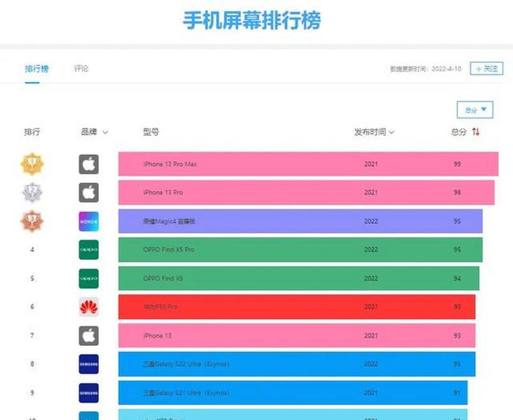The image size is (513, 420).
Task: Open the iPhone 13 Pro entry
Action: [x=307, y=192]
